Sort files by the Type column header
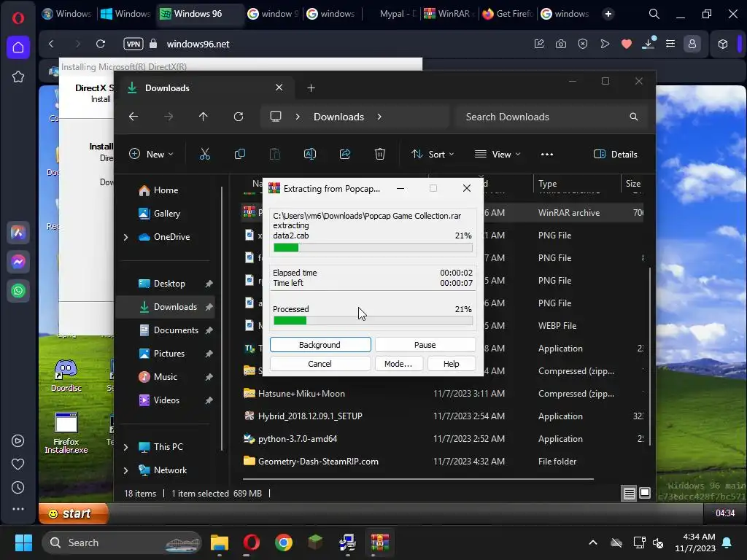 coord(547,184)
